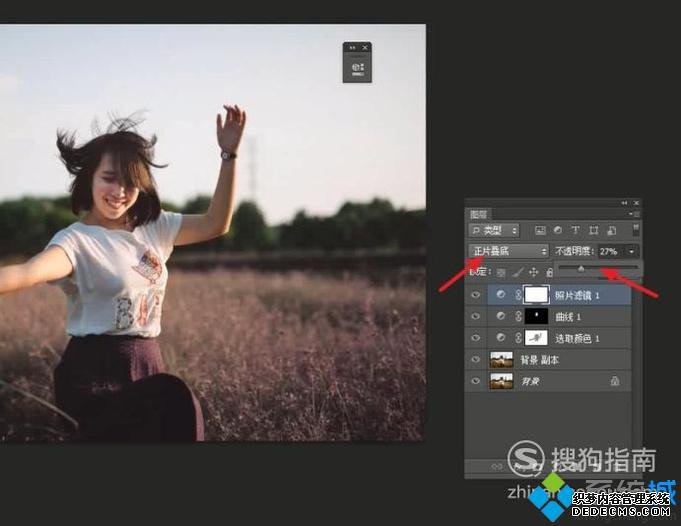Select the 图层 panel tab
This screenshot has height=526, width=681.
(x=479, y=214)
